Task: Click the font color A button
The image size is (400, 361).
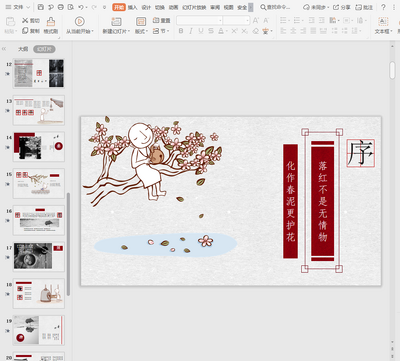Action: [x=221, y=31]
